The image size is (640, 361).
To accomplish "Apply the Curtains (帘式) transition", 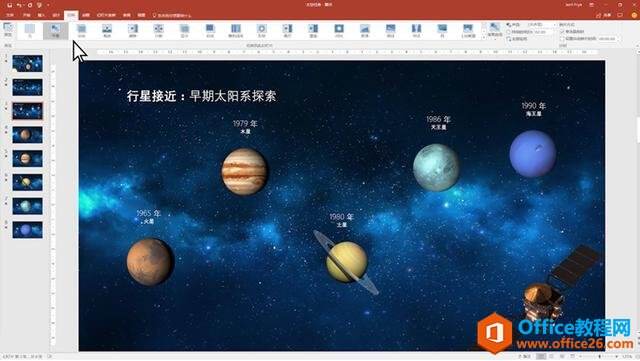I will (416, 31).
